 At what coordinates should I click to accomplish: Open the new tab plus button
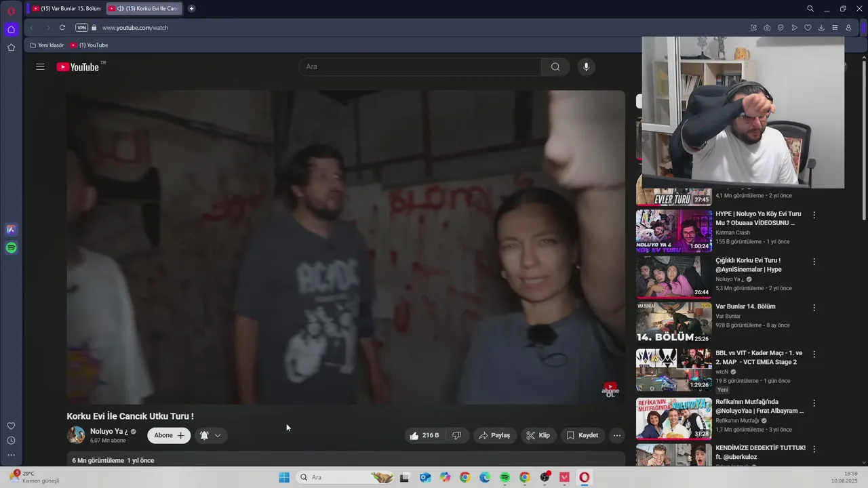[x=191, y=9]
